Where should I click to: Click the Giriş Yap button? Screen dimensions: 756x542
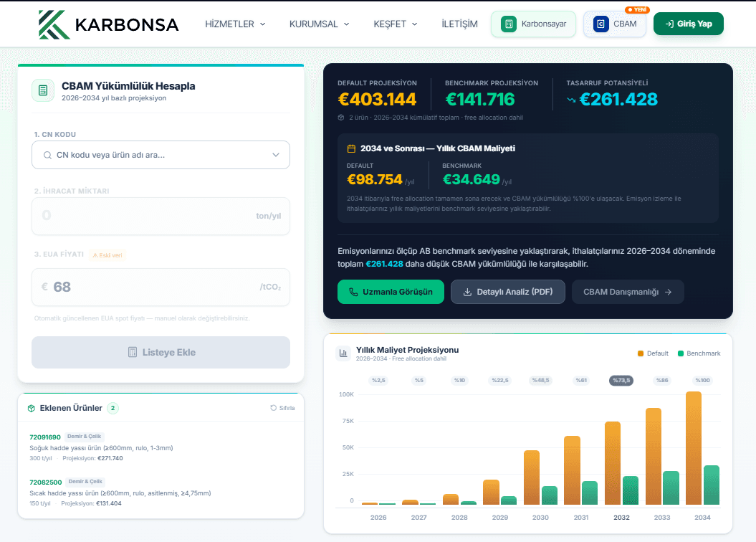pos(688,24)
